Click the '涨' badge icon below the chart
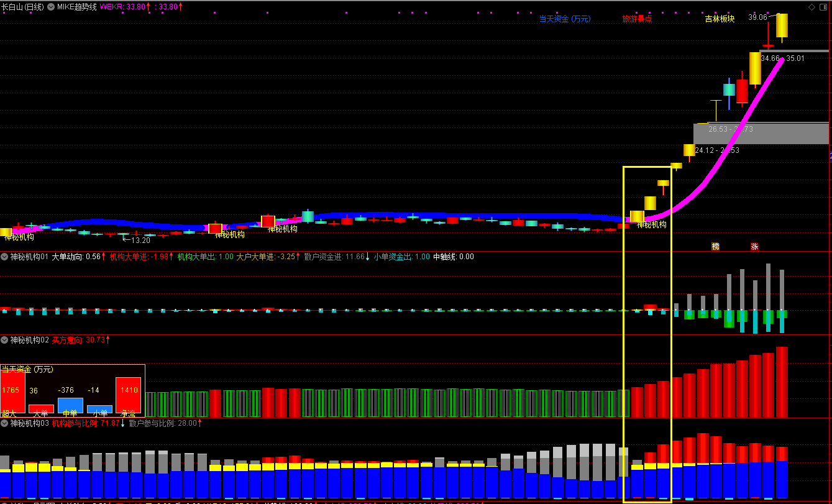832x504 pixels. click(x=754, y=247)
